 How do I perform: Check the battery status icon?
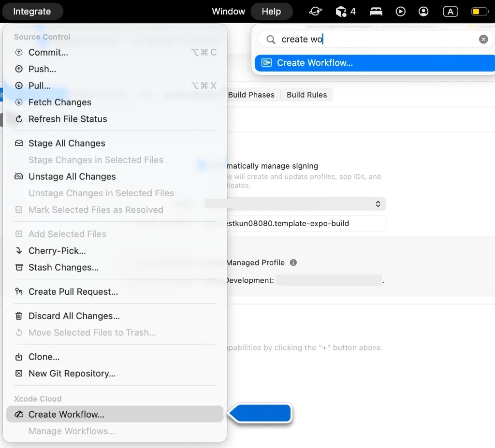tap(480, 12)
